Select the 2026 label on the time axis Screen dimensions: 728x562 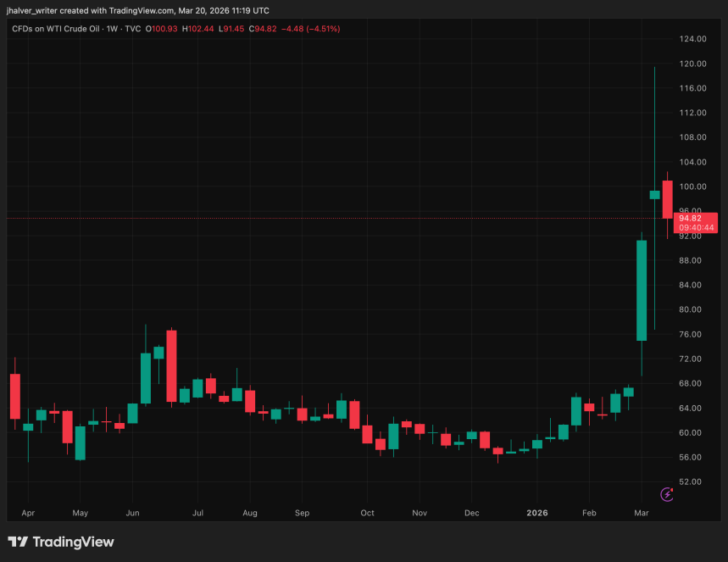tap(536, 513)
